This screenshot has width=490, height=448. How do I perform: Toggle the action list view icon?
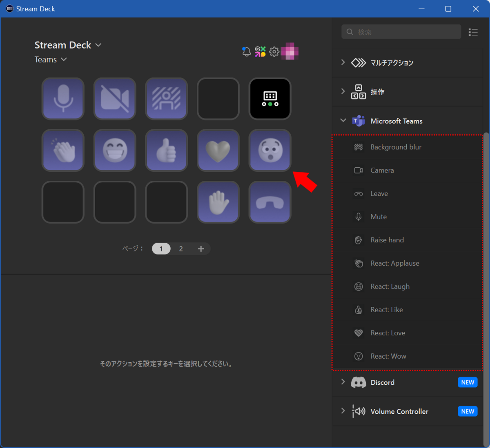[473, 32]
